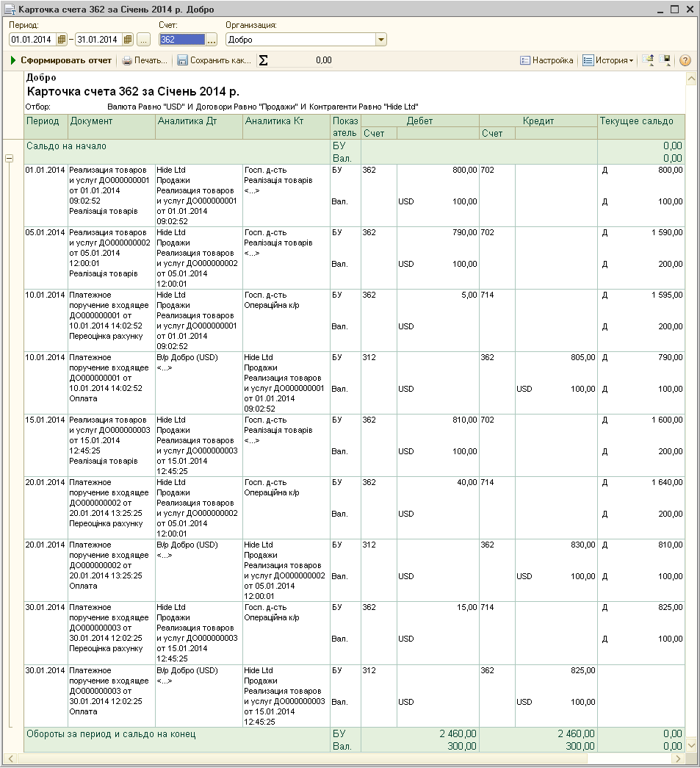The height and width of the screenshot is (768, 700).
Task: Click the Сальдо на начало row label
Action: coord(66,146)
